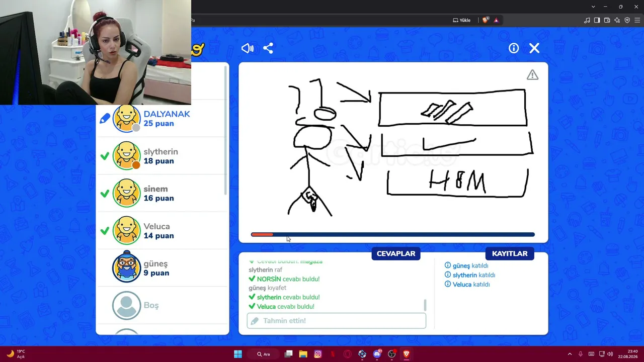Click the green checkmark beside Veluca's avatar
This screenshot has height=362, width=644.
coord(105,231)
